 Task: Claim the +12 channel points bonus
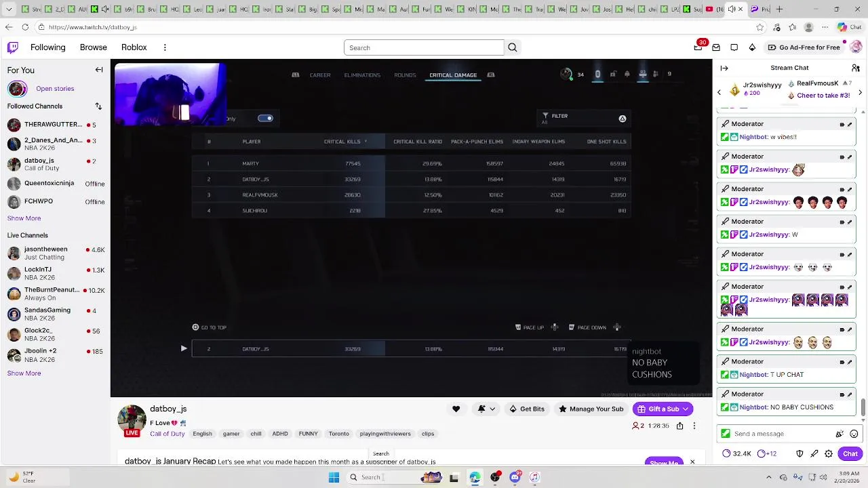pos(767,453)
